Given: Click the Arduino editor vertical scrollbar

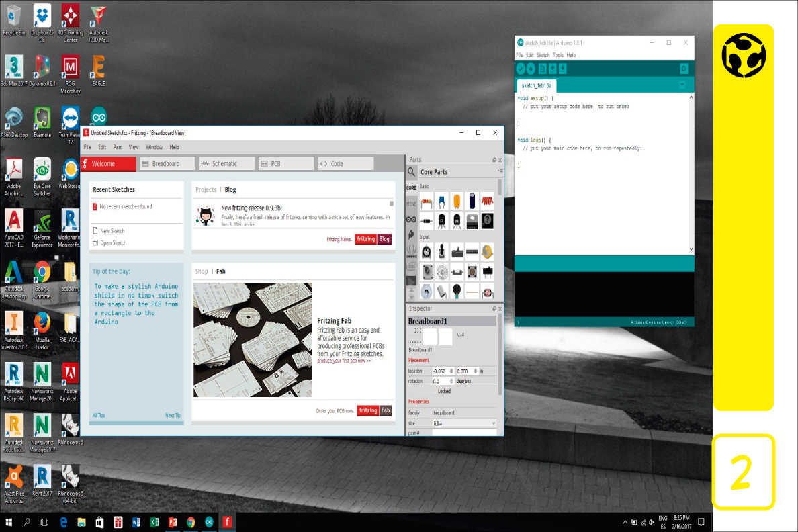Looking at the screenshot, I should pos(691,173).
